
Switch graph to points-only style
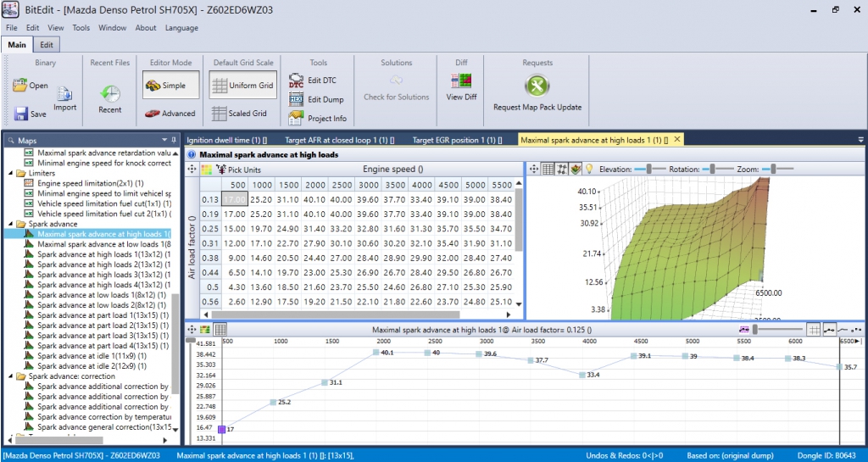pos(856,330)
